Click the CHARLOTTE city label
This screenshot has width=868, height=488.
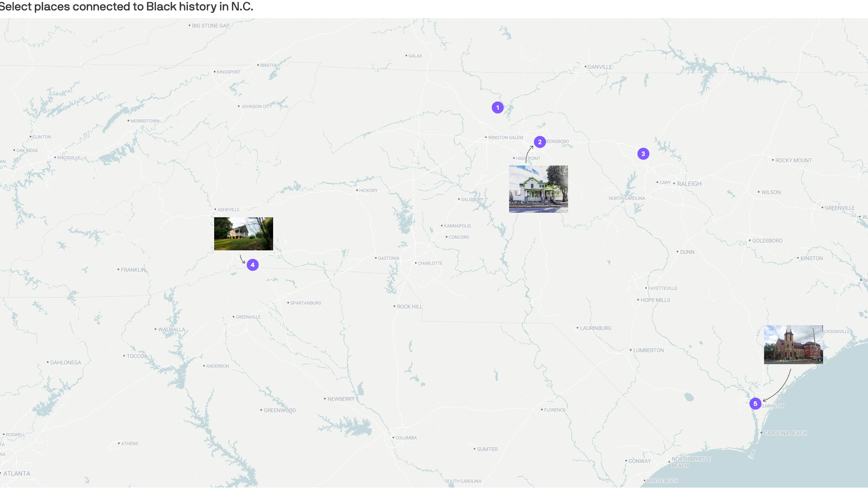(x=430, y=263)
